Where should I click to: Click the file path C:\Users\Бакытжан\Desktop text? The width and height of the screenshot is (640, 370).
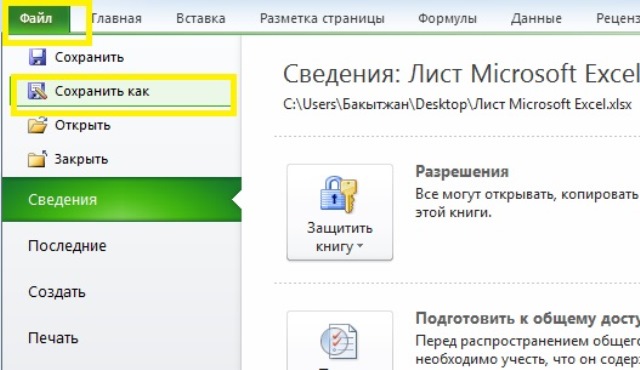457,104
